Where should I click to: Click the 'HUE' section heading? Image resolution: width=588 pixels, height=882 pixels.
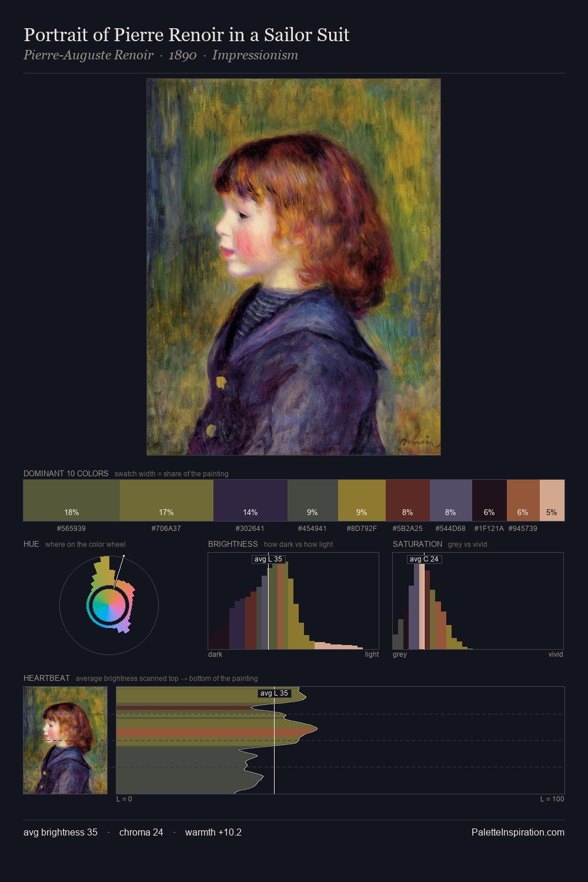pyautogui.click(x=31, y=544)
